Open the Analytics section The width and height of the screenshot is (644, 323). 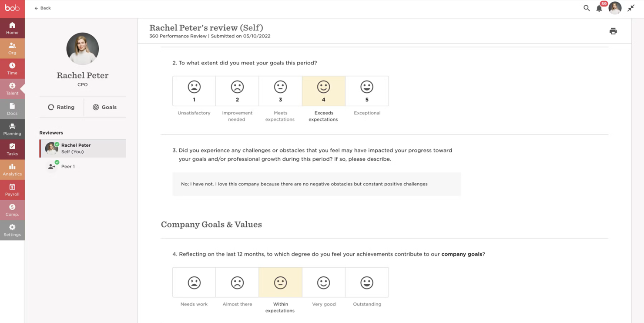(12, 170)
